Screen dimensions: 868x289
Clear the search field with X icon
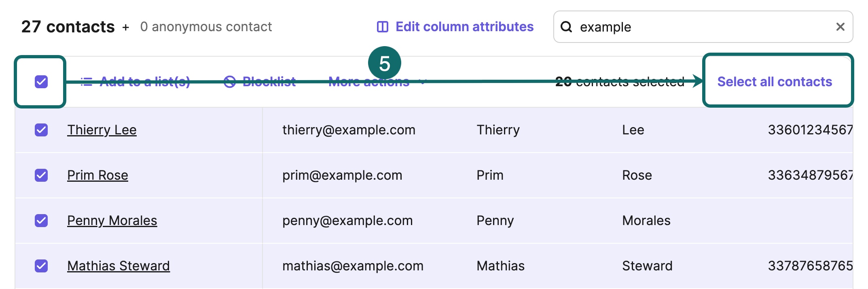point(840,27)
